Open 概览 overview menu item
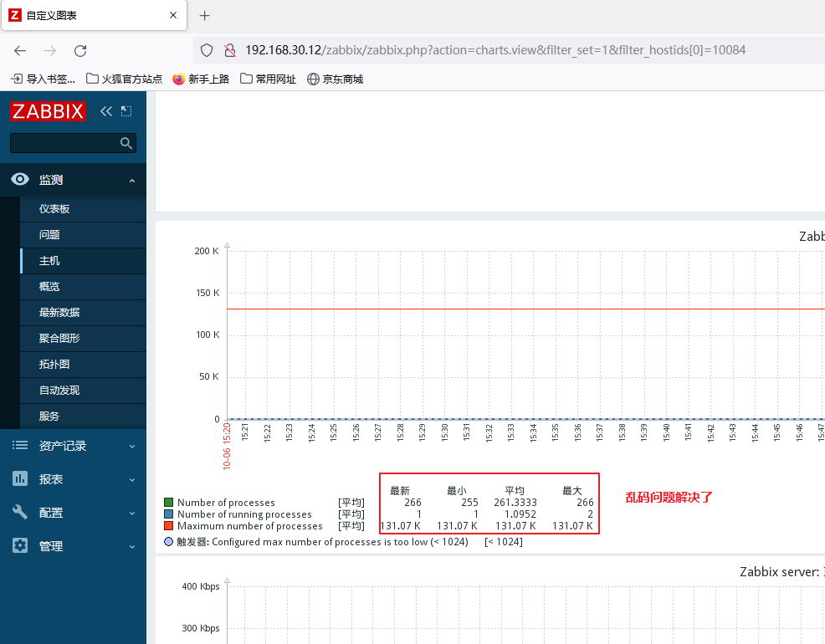825x644 pixels. click(83, 287)
